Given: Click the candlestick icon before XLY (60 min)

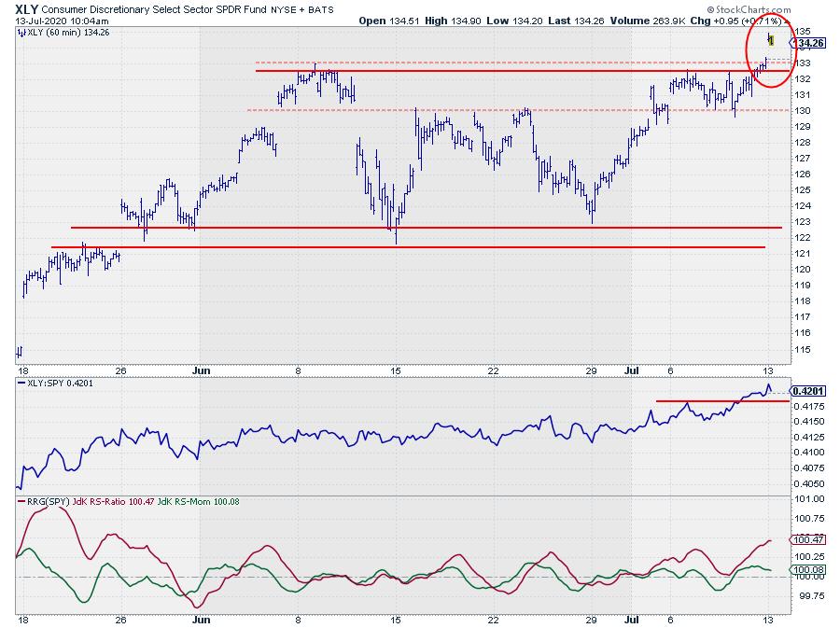Looking at the screenshot, I should click(x=22, y=31).
